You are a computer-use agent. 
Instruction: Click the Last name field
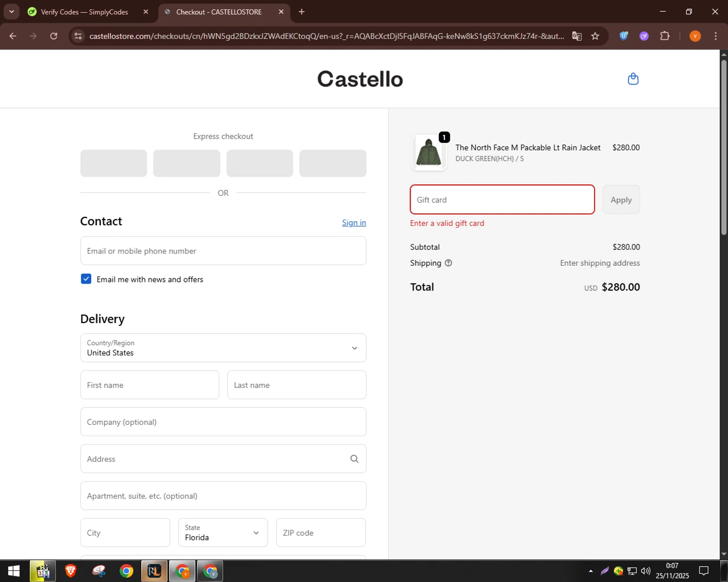point(297,385)
